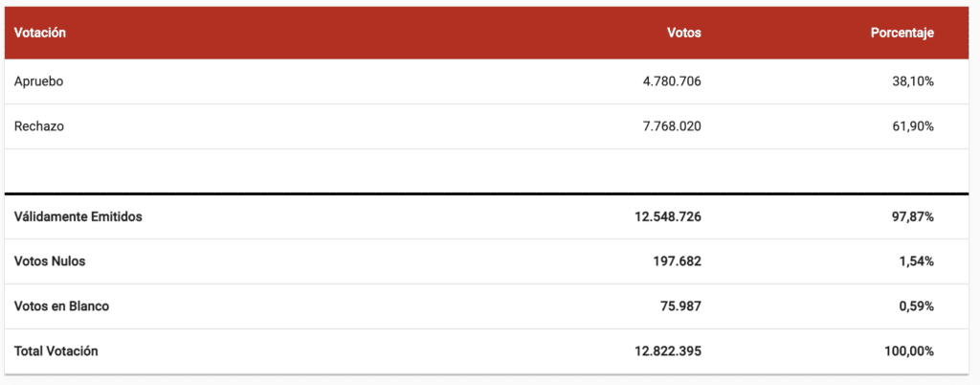Click the 75.987 blank votes value
The image size is (980, 385).
click(x=680, y=306)
